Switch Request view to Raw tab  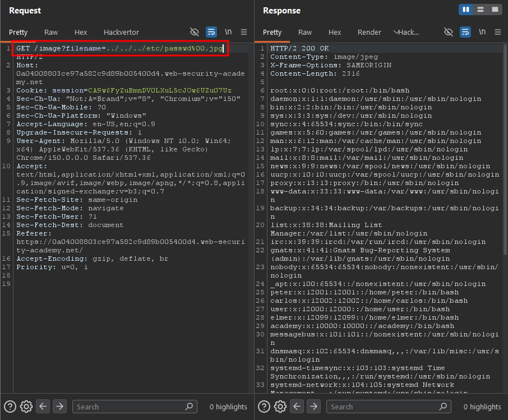pyautogui.click(x=51, y=33)
